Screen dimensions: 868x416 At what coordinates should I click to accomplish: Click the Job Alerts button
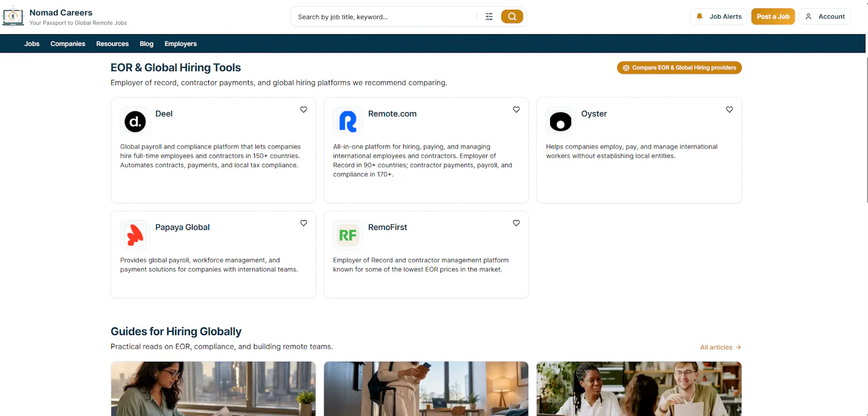(719, 17)
